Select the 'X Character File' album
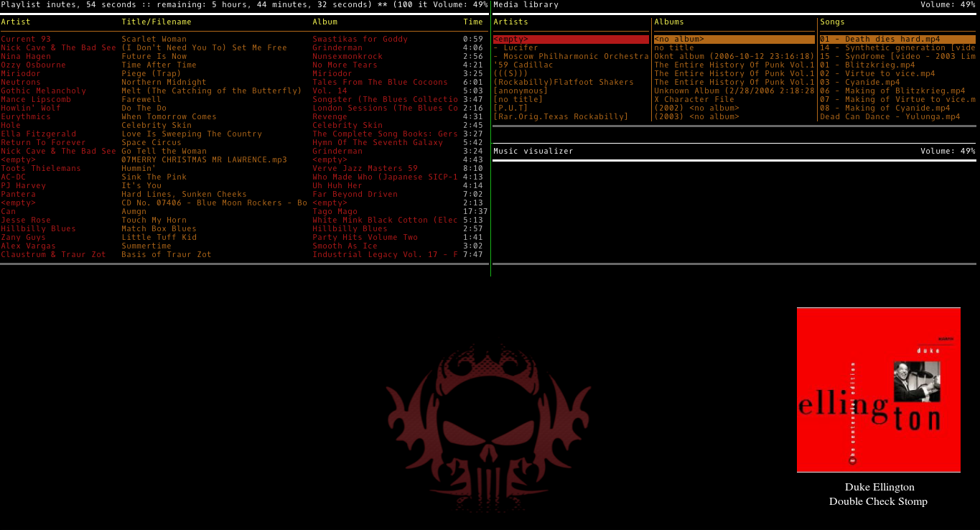980x530 pixels. pyautogui.click(x=694, y=100)
